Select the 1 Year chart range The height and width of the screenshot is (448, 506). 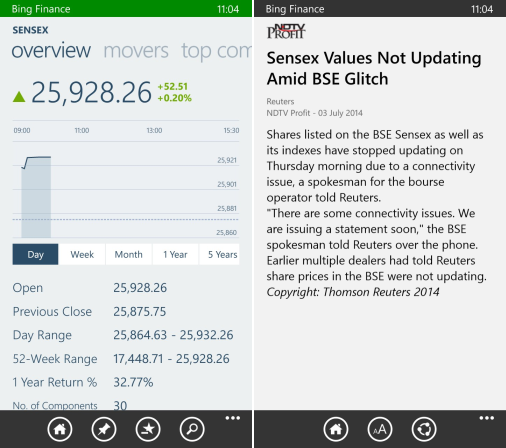click(175, 254)
